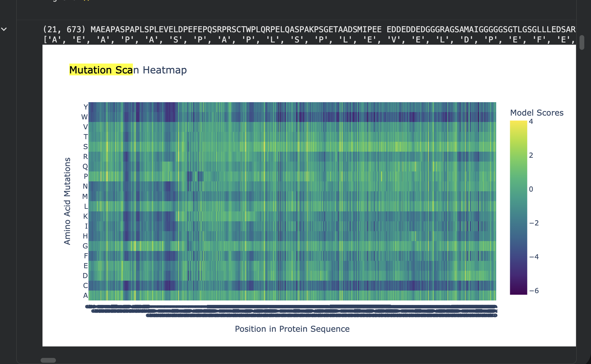Click the dense x-axis tick labels

pyautogui.click(x=291, y=311)
